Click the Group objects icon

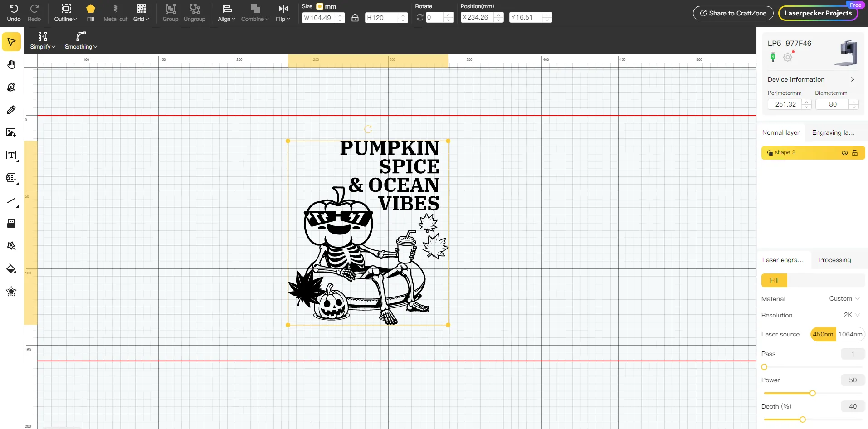pyautogui.click(x=171, y=9)
